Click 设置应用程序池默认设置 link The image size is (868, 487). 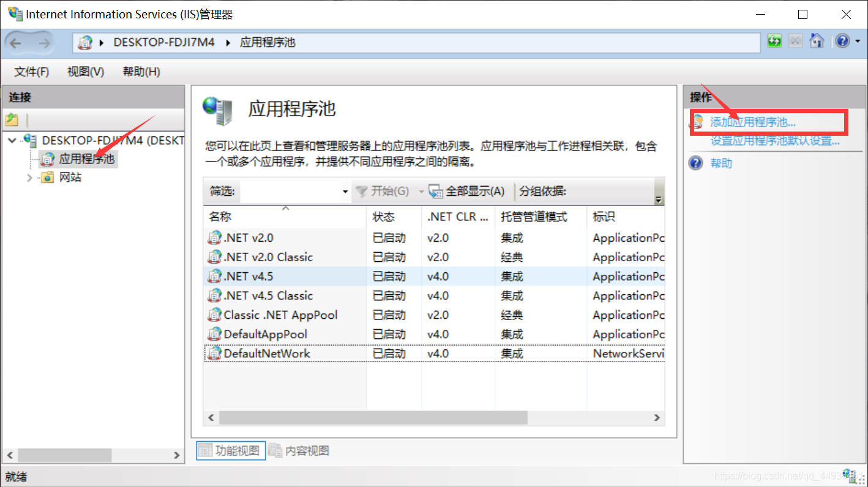(775, 141)
